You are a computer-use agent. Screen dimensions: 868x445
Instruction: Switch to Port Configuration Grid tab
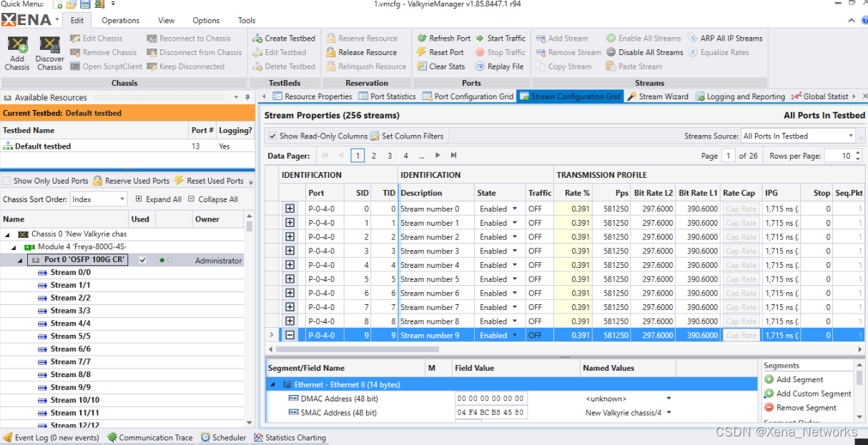click(x=468, y=96)
